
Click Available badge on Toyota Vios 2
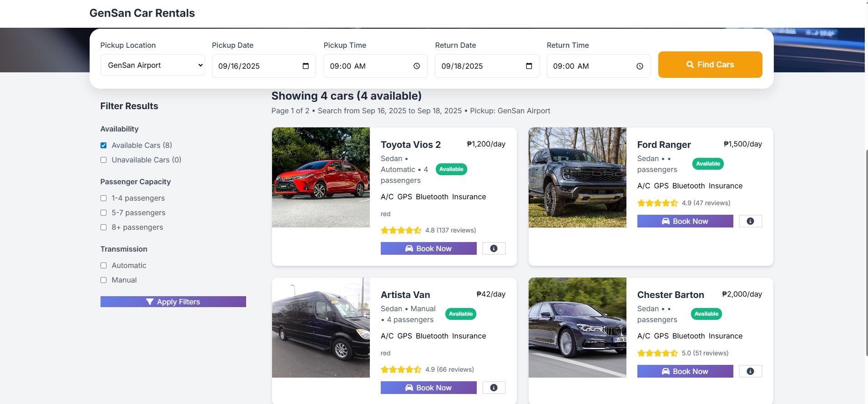tap(451, 169)
